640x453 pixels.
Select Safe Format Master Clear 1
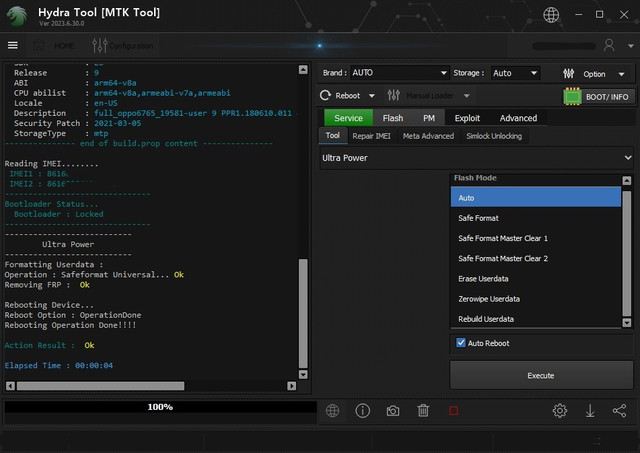[536, 238]
